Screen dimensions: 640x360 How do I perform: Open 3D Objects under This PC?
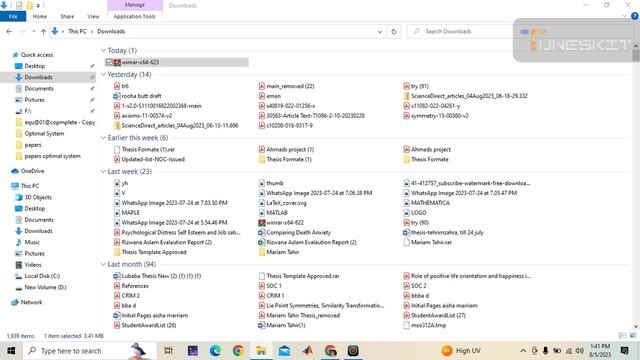pyautogui.click(x=38, y=197)
